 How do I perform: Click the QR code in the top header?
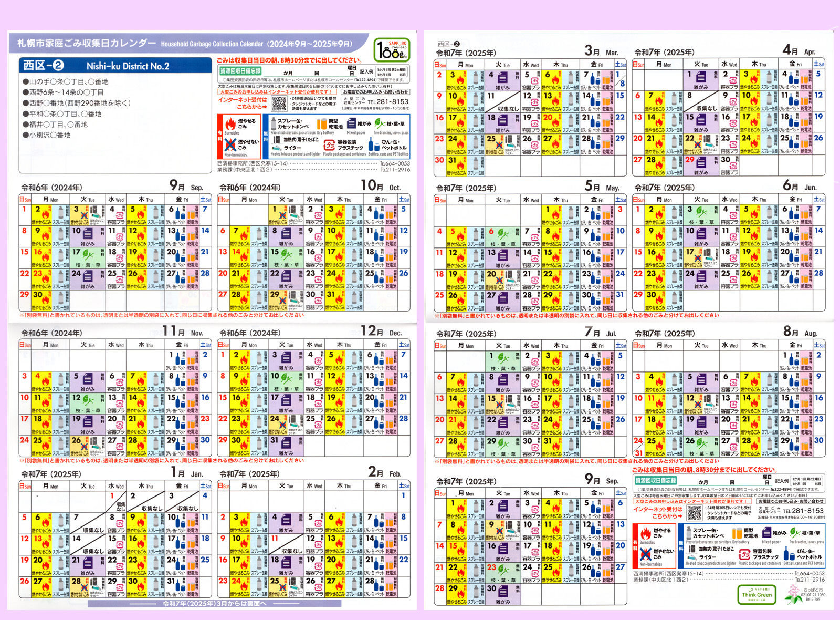pos(279,104)
